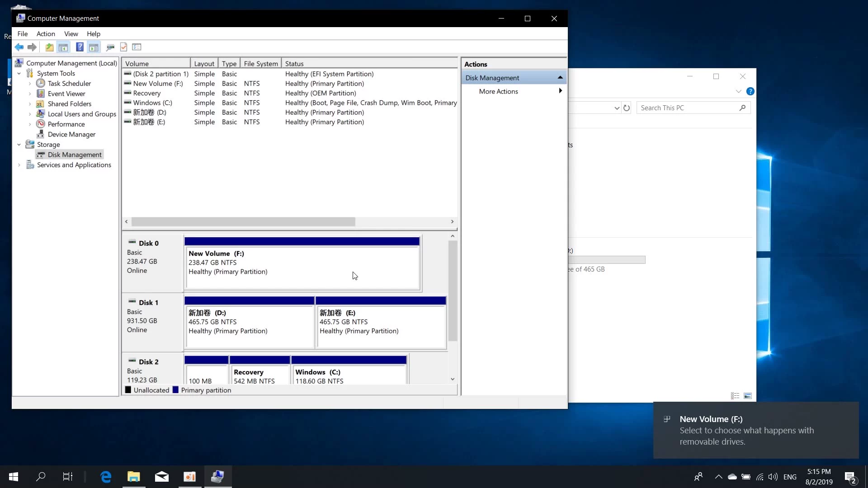Open Device Manager from the tree
This screenshot has width=868, height=488.
(x=71, y=134)
